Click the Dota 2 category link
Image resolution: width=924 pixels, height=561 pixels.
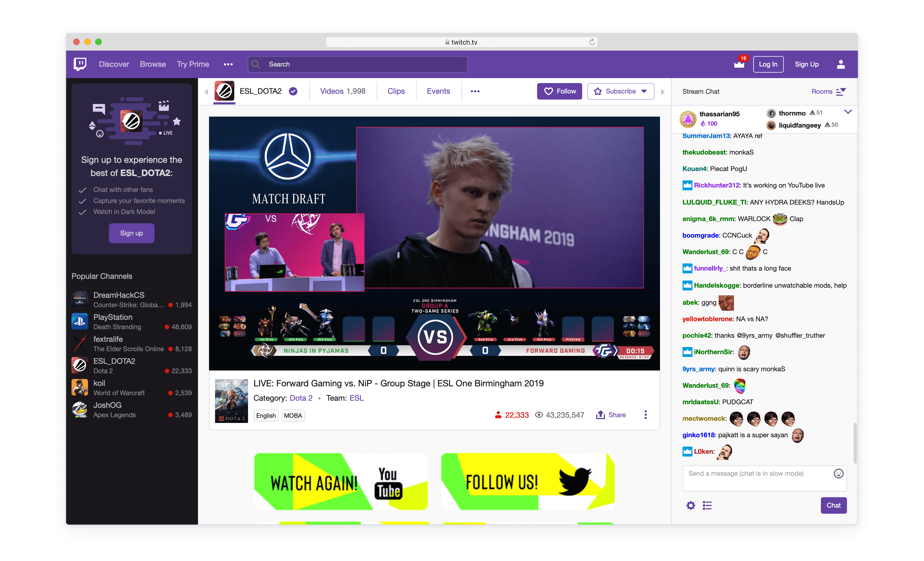pyautogui.click(x=301, y=397)
